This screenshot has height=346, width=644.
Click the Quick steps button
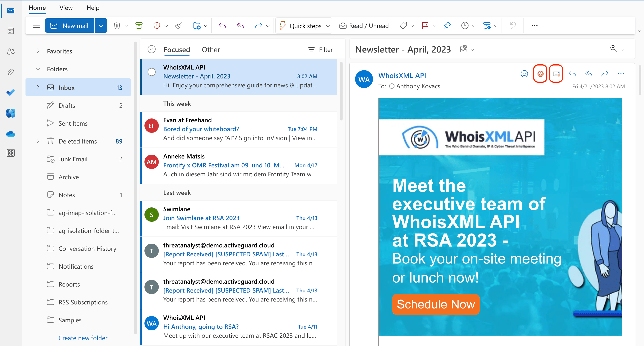pos(300,26)
